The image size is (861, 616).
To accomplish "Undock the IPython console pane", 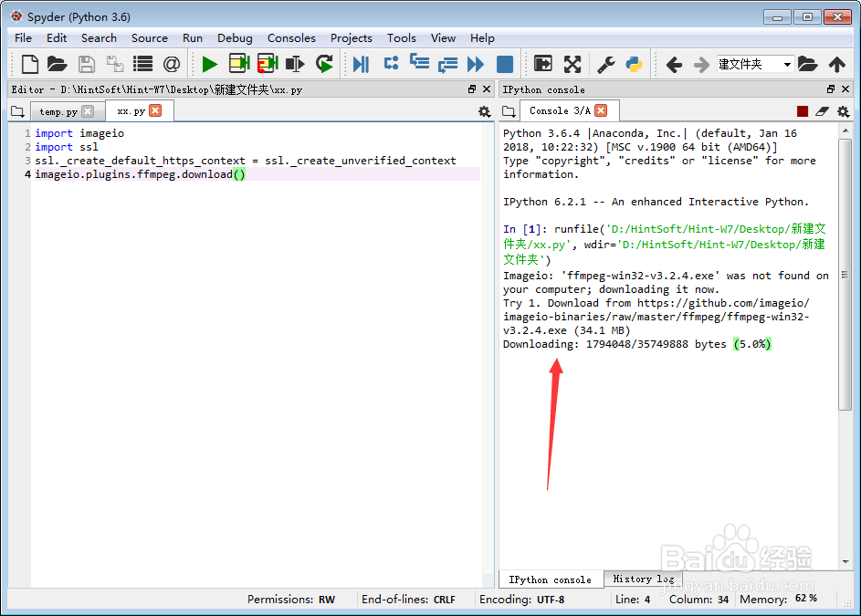I will (x=831, y=89).
